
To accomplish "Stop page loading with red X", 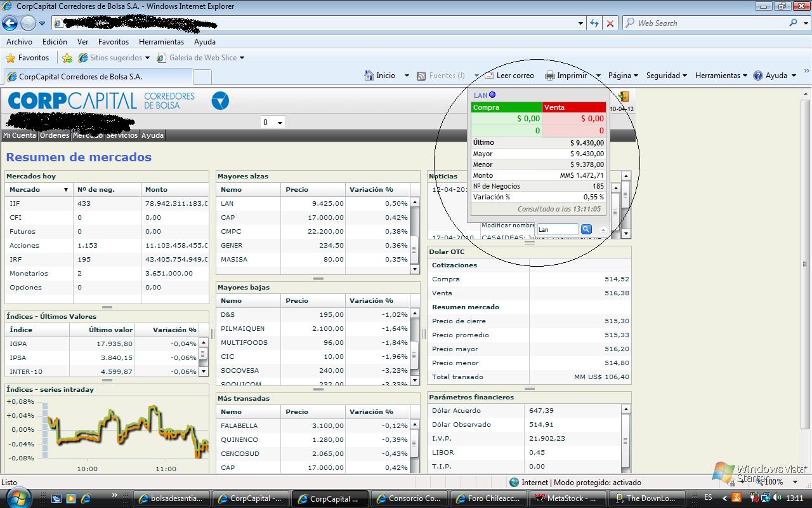I will coord(610,23).
